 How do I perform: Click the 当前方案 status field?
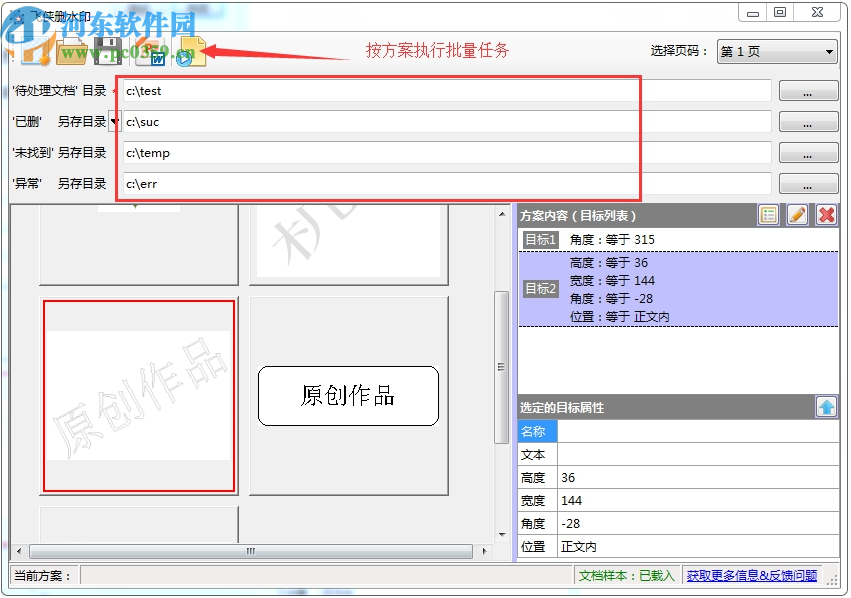[326, 575]
